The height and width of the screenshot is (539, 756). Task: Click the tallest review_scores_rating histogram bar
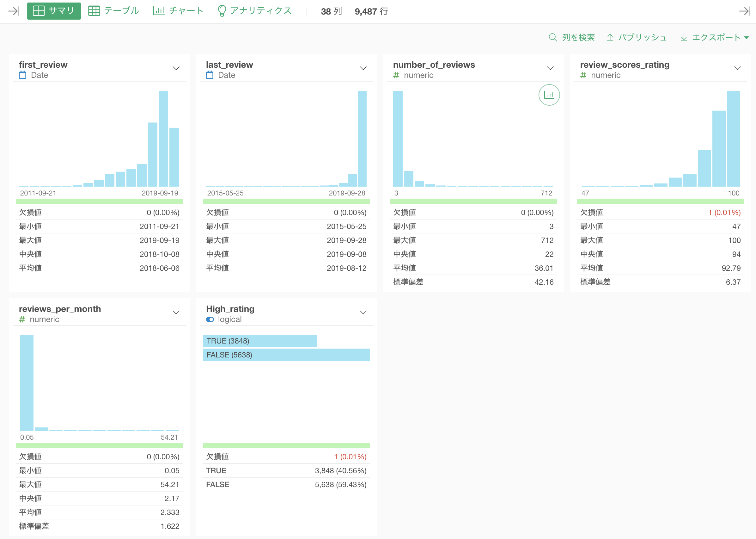(734, 139)
